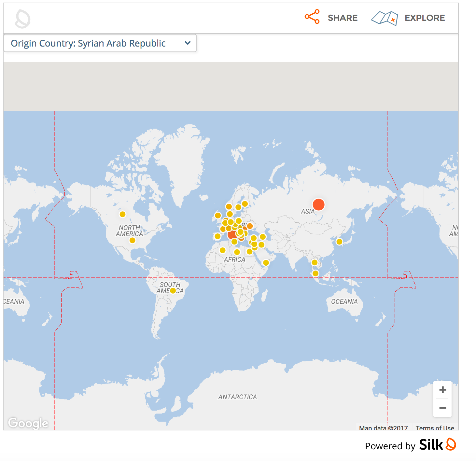Image resolution: width=476 pixels, height=461 pixels.
Task: Click the yellow marker near Indonesia
Action: (x=315, y=273)
